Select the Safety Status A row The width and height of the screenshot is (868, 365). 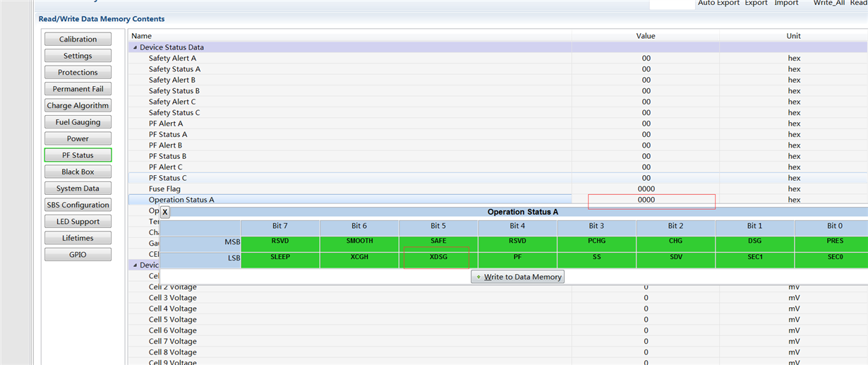[x=498, y=69]
